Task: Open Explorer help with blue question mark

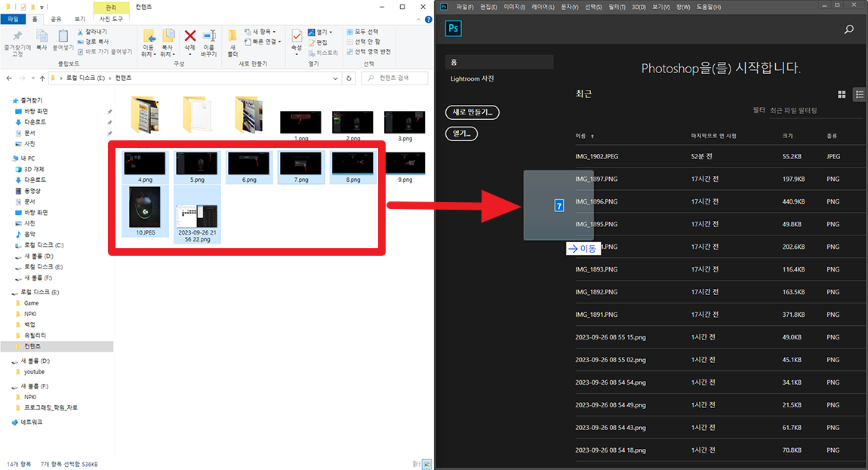Action: (428, 20)
